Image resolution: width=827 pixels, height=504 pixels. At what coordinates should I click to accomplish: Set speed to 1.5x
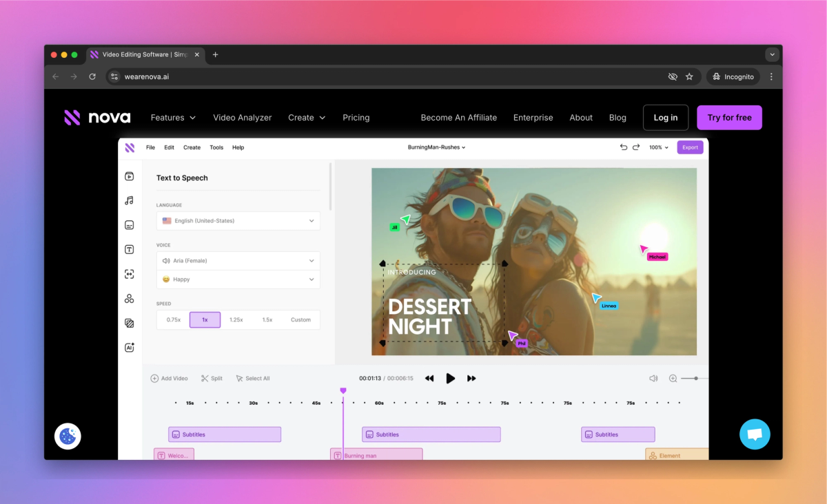click(x=267, y=319)
